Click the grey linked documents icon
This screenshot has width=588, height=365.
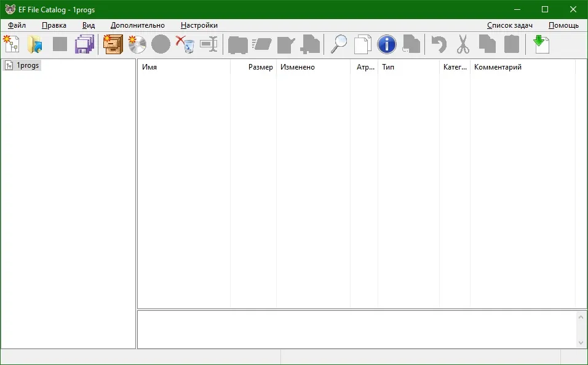click(411, 44)
